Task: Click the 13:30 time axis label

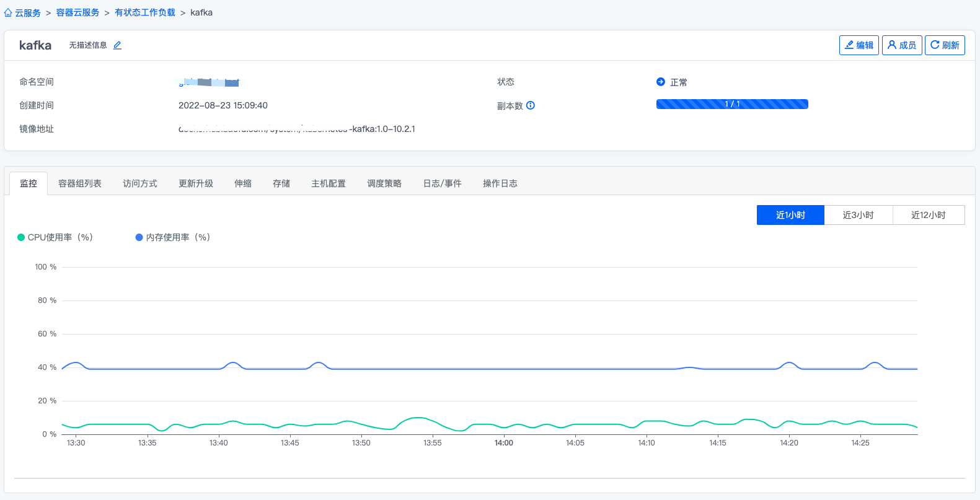Action: click(x=76, y=443)
